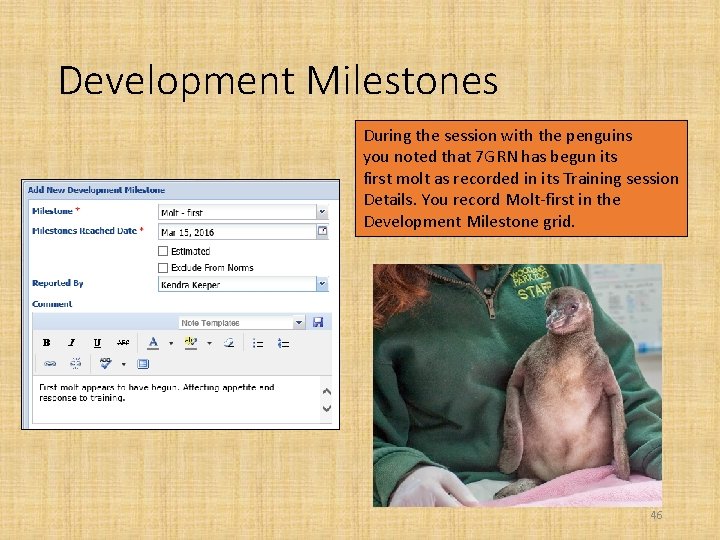Click the Milestones Reached Date field
Viewport: 720px width, 540px height.
(237, 232)
